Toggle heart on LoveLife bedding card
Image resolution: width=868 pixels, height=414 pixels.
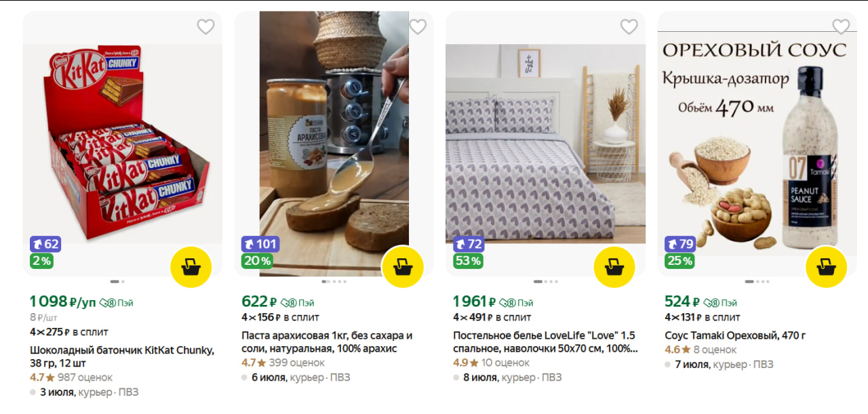tap(629, 27)
